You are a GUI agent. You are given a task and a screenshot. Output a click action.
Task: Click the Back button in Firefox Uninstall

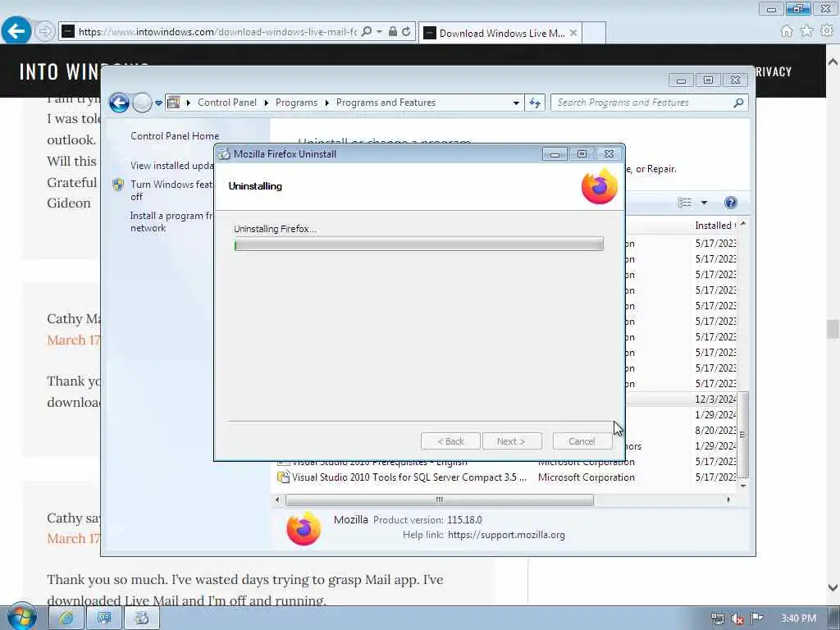coord(450,441)
